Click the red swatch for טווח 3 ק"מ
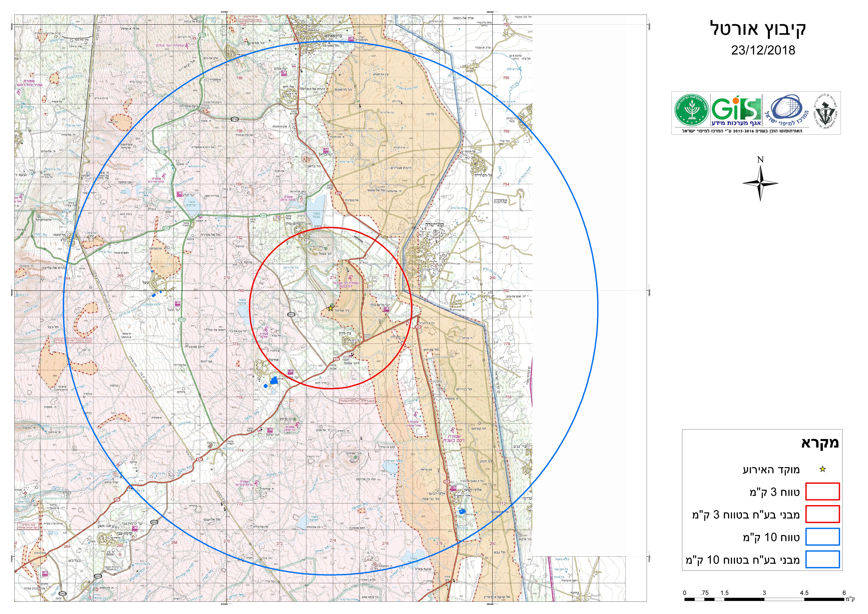This screenshot has width=868, height=614. coord(823,492)
